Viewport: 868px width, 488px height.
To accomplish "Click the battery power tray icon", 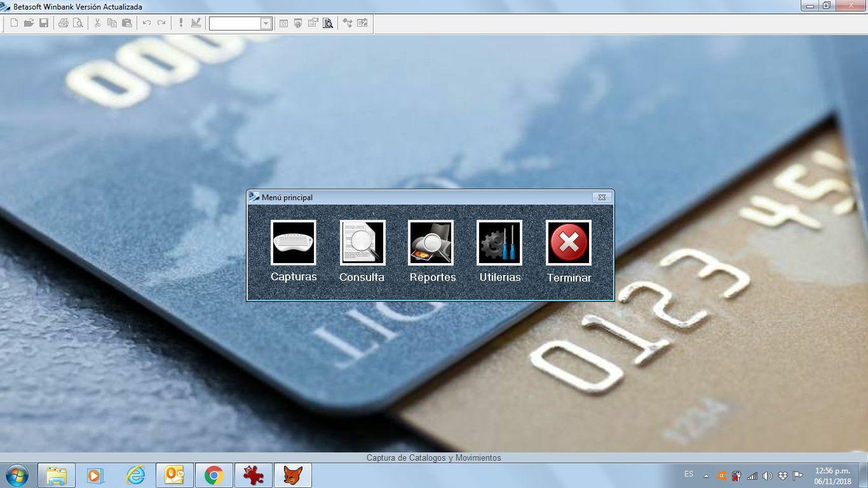I will [736, 475].
